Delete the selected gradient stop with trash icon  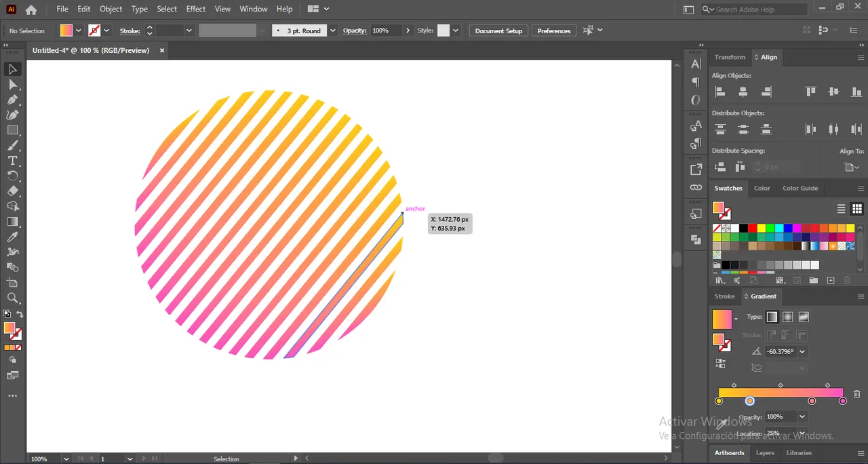pos(857,394)
